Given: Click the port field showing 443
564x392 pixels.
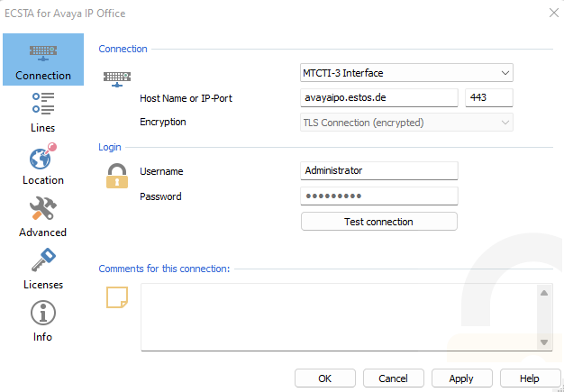Looking at the screenshot, I should click(489, 98).
